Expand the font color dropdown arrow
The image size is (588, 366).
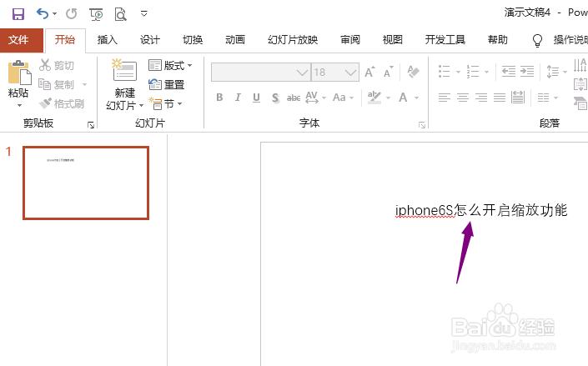click(x=417, y=98)
